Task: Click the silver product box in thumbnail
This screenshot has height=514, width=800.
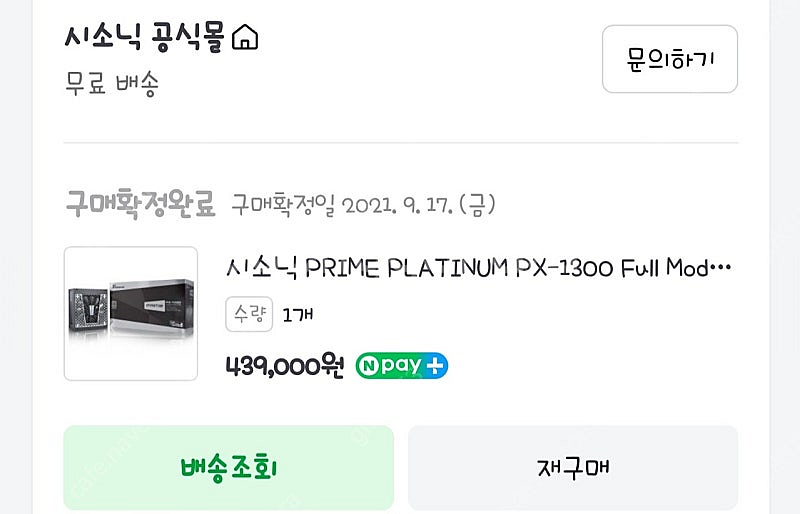Action: coord(152,309)
